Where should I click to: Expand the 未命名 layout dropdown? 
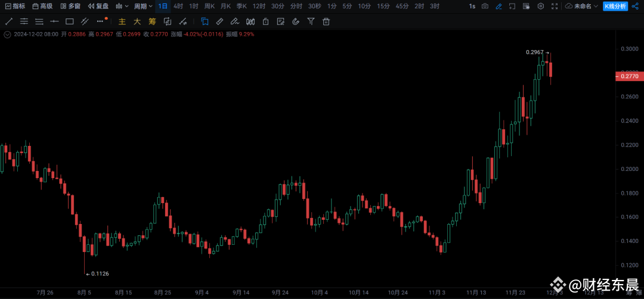581,6
